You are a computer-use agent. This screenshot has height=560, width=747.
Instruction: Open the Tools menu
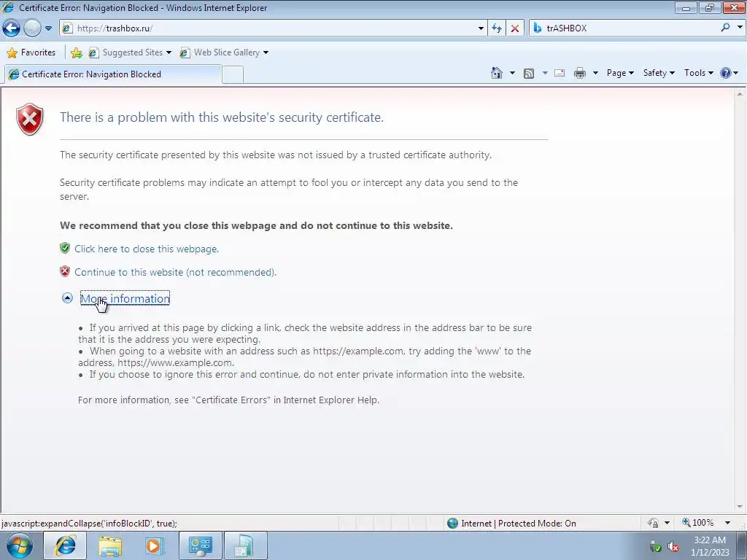tap(698, 73)
